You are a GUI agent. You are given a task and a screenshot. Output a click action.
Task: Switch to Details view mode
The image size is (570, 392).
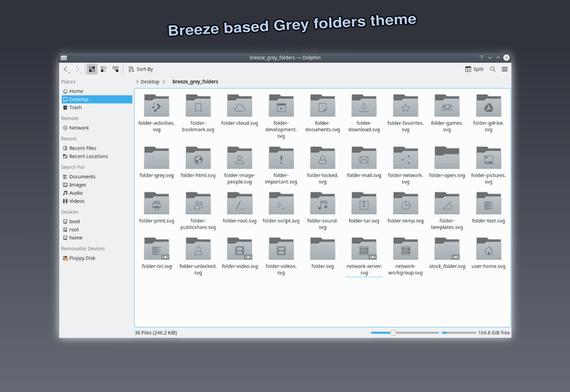[x=115, y=69]
